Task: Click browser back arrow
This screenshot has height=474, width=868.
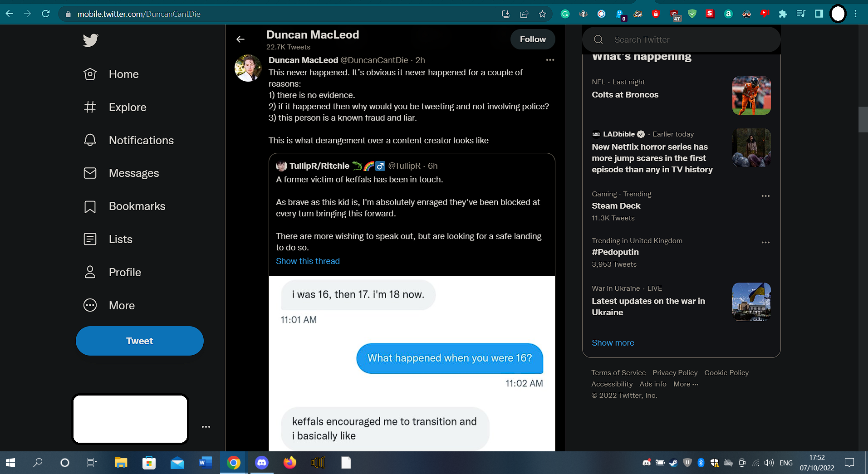Action: (10, 14)
